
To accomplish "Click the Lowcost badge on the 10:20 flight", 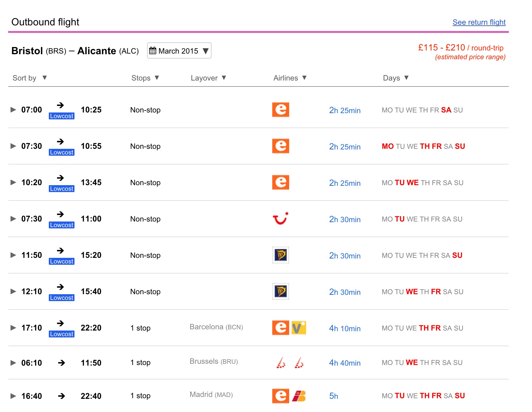I will [62, 189].
